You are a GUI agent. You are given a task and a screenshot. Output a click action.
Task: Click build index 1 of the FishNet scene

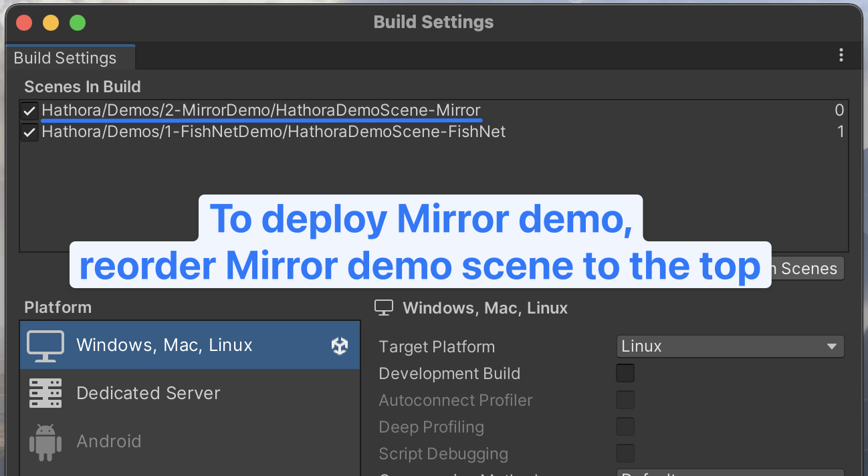click(x=841, y=132)
